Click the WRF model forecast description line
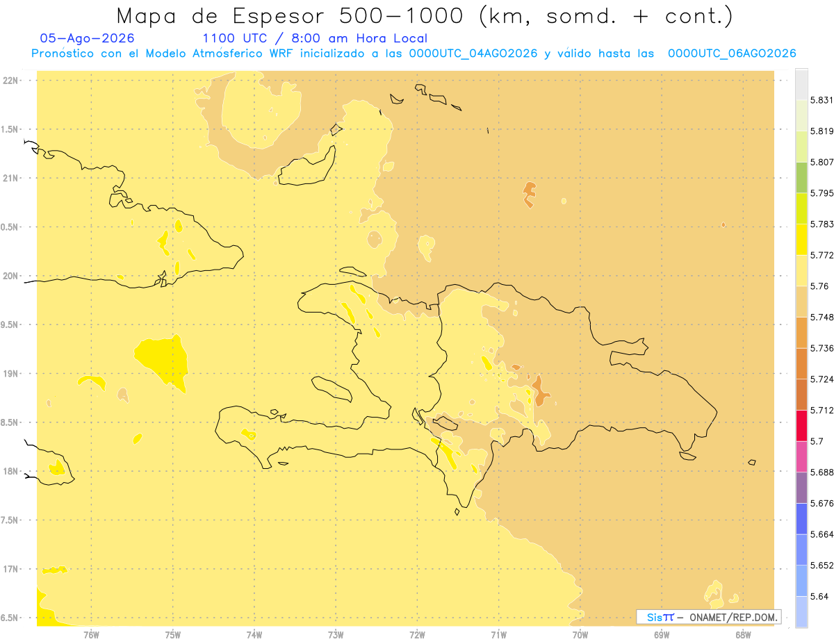The image size is (834, 644). [x=414, y=53]
